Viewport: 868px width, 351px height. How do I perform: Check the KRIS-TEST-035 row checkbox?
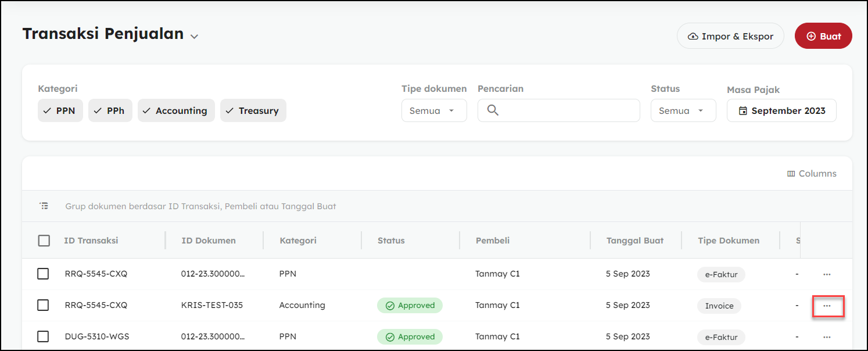[43, 305]
